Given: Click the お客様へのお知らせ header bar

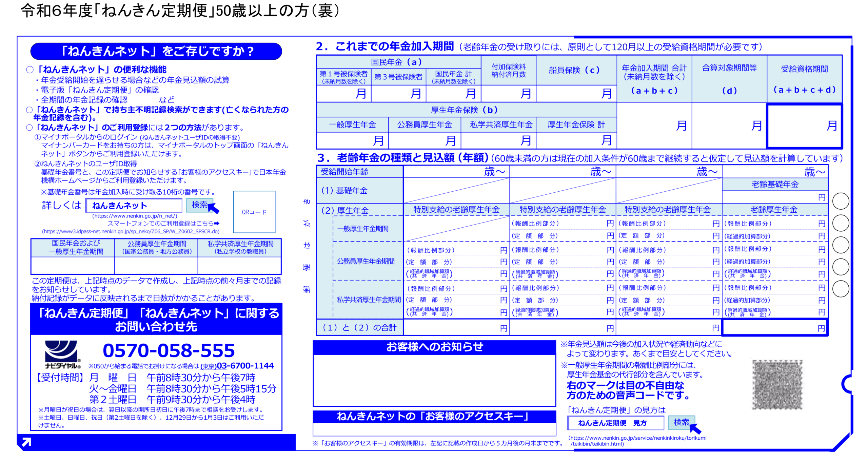Looking at the screenshot, I should [x=434, y=347].
